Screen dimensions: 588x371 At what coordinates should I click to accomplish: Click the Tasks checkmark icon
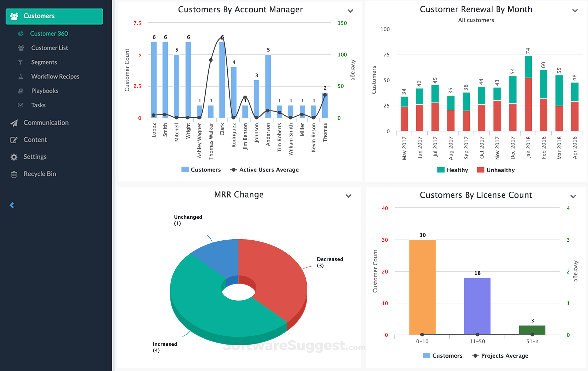point(20,105)
